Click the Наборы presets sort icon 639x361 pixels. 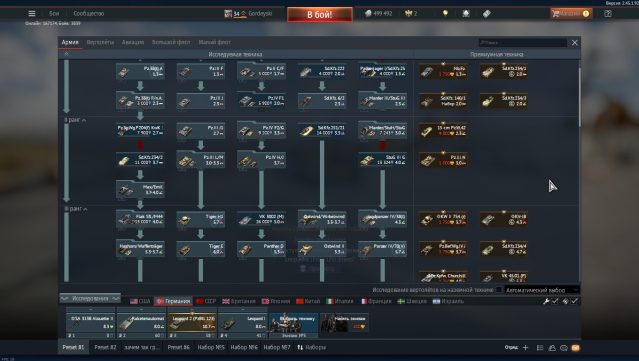[300, 347]
